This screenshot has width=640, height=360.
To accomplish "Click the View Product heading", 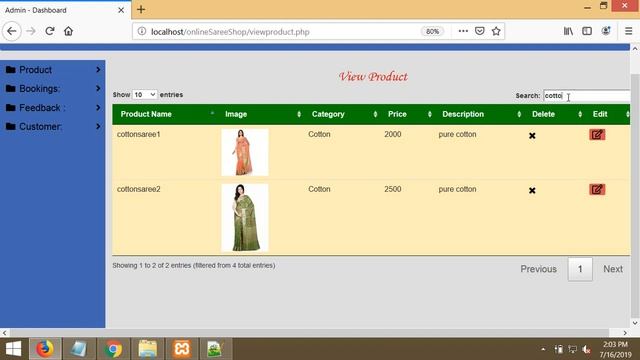I will [x=373, y=76].
